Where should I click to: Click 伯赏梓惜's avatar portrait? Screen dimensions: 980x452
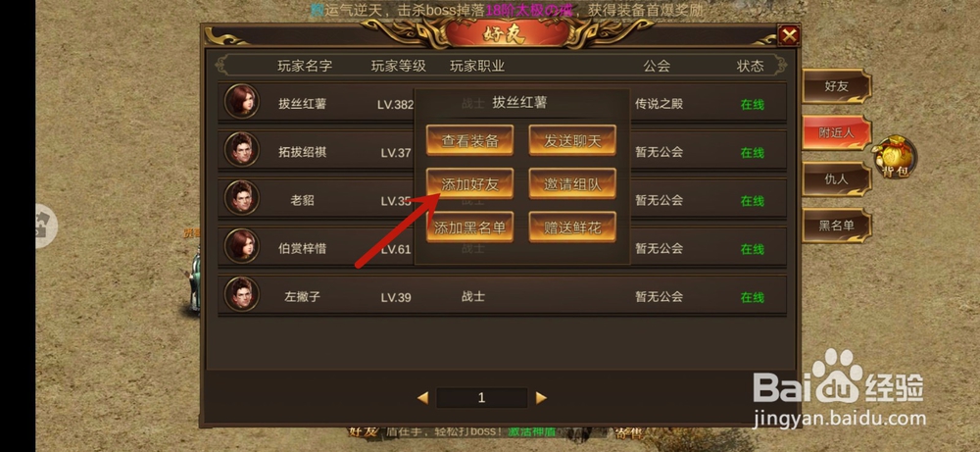click(242, 245)
